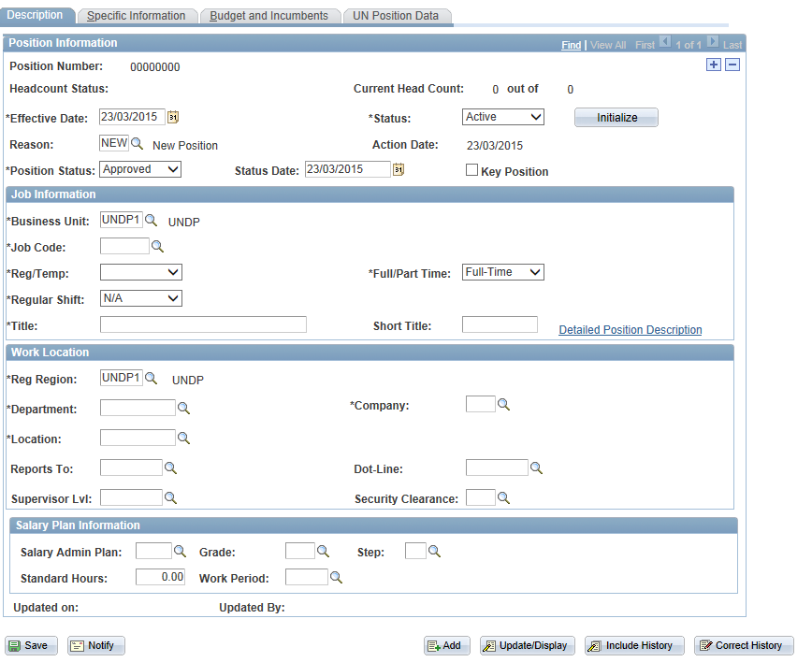The width and height of the screenshot is (812, 662).
Task: Open Effective Date calendar picker
Action: [x=173, y=117]
